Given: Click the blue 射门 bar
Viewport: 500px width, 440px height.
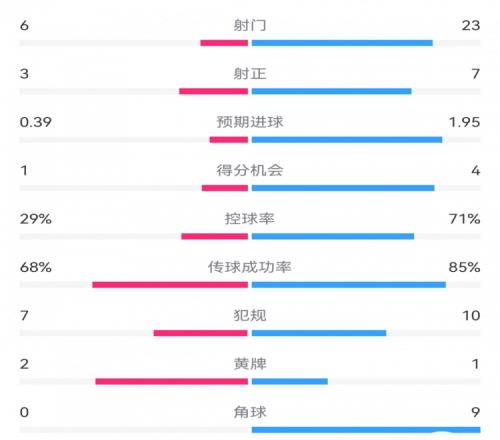Looking at the screenshot, I should click(342, 43).
